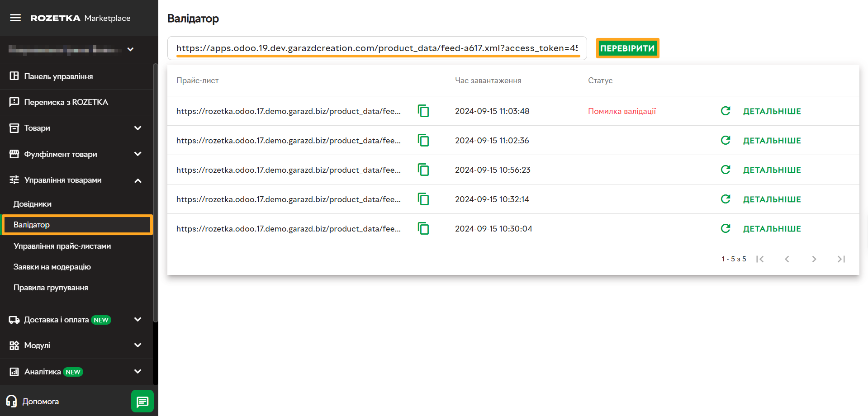Go to previous page of results

787,259
